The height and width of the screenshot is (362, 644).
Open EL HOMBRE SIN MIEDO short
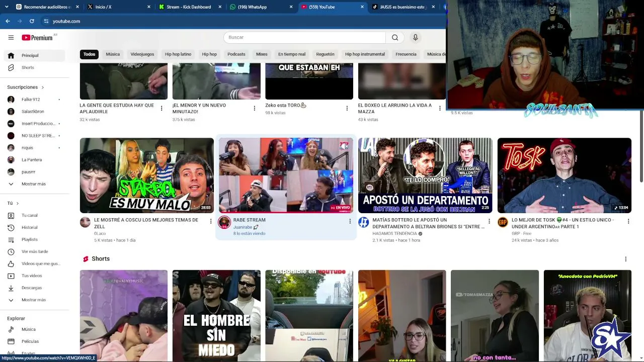pyautogui.click(x=216, y=316)
